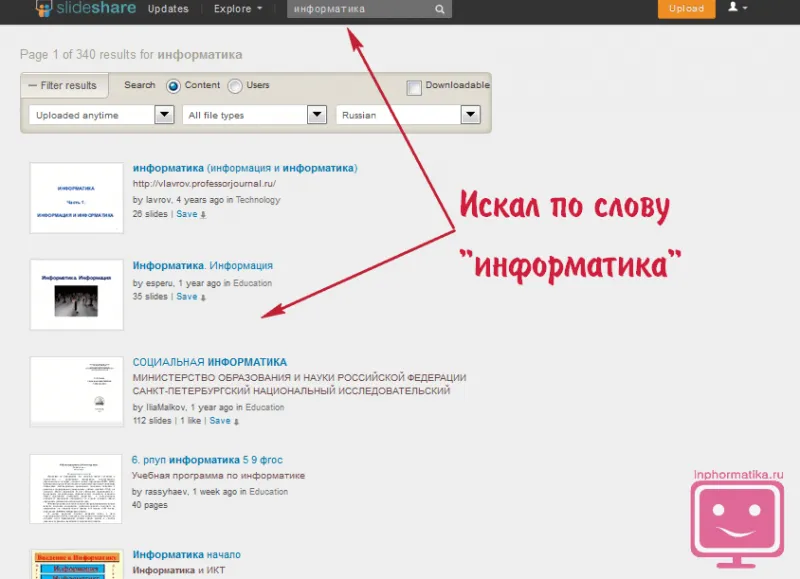Open the Uploaded anytime dropdown
800x579 pixels.
tap(102, 115)
